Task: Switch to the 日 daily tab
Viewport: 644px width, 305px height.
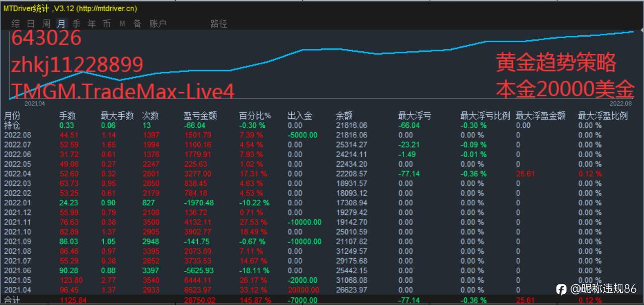Action: point(31,24)
